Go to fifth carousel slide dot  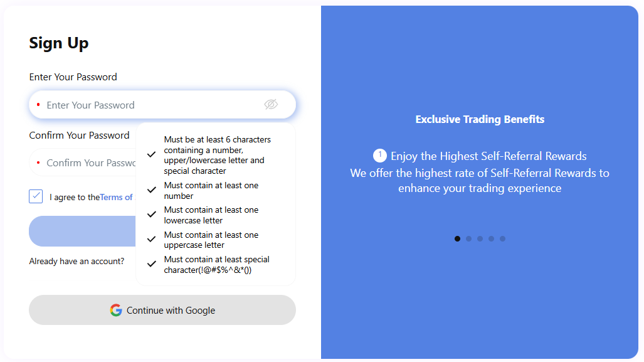tap(502, 238)
